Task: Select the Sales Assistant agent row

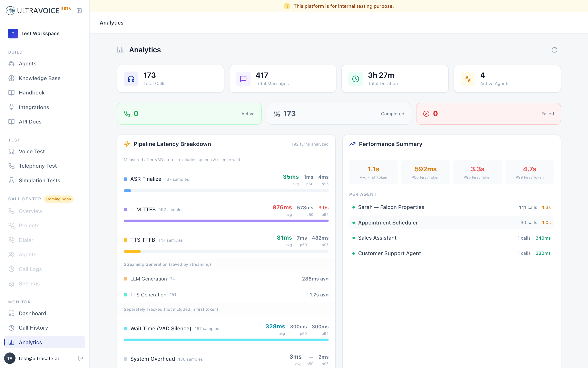Action: click(451, 238)
